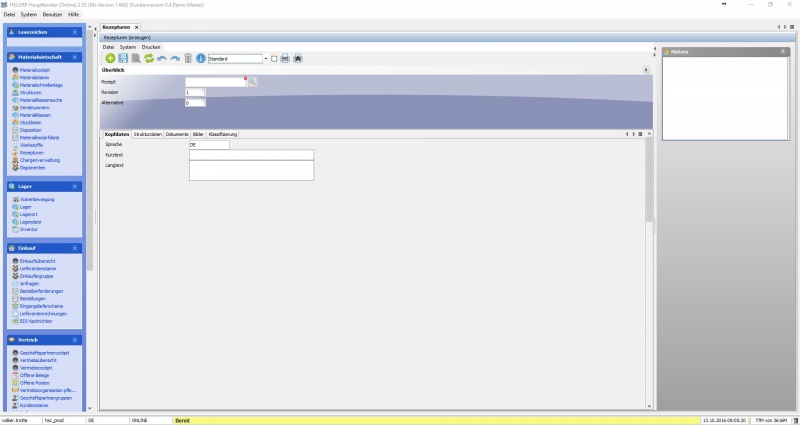Open the Drucken menu
The image size is (800, 425).
150,47
